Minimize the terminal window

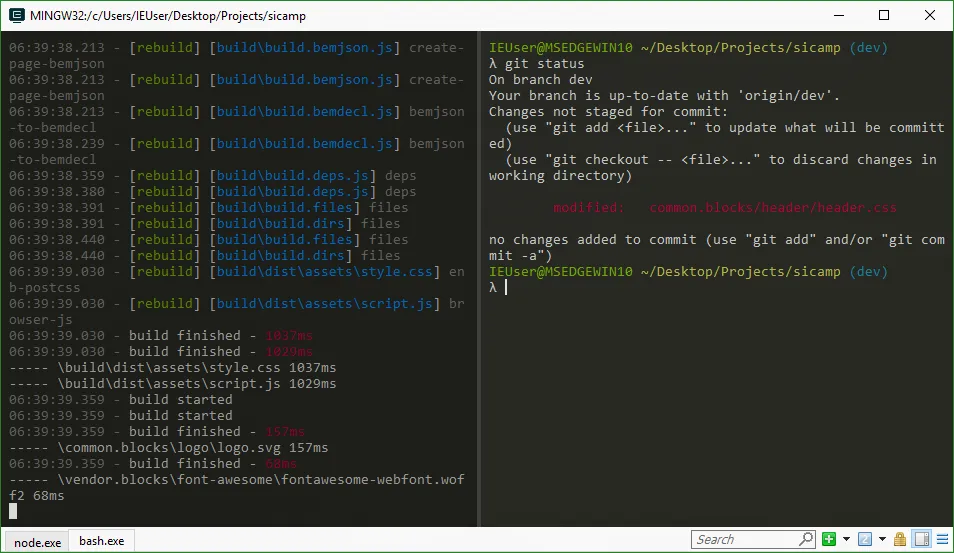838,15
